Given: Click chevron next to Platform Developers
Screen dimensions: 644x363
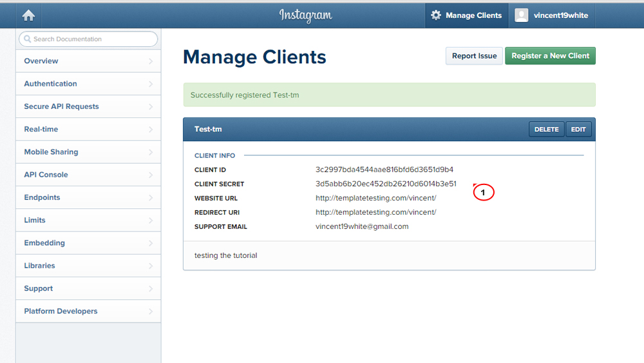Looking at the screenshot, I should (151, 311).
